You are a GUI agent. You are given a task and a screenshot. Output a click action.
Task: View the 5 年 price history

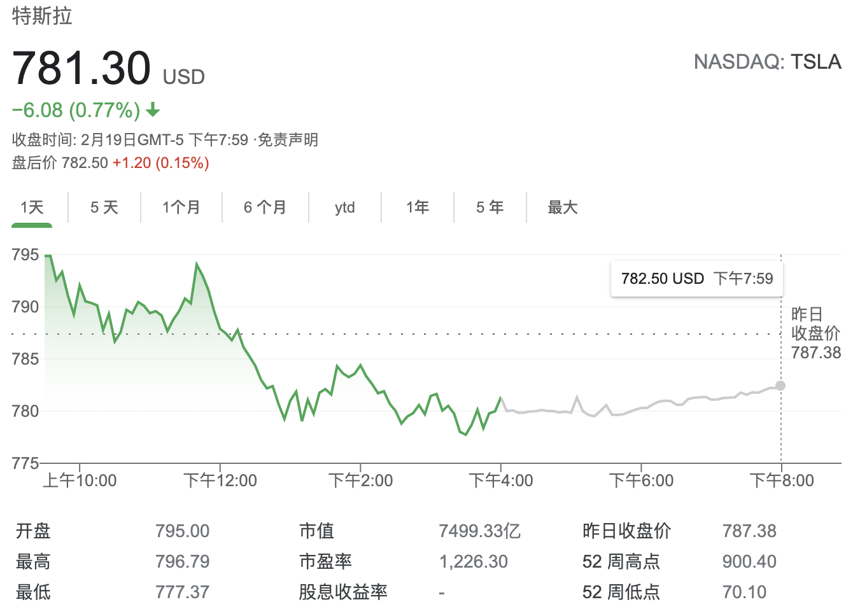coord(490,207)
